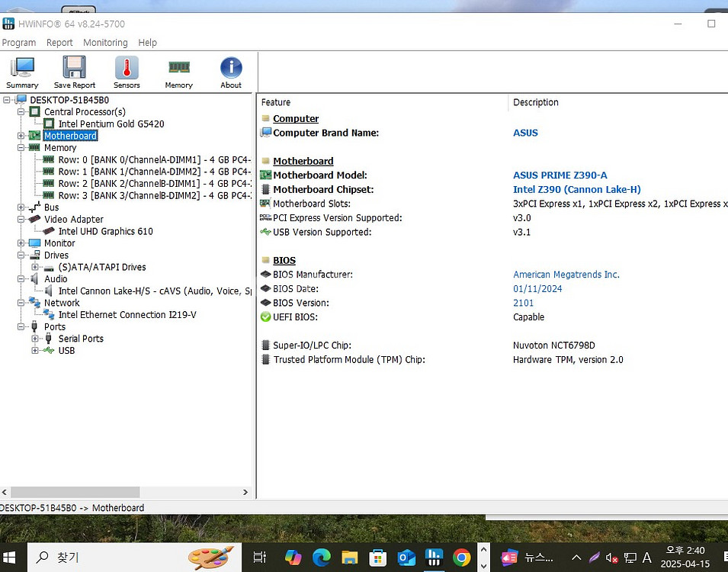728x572 pixels.
Task: Click the BIOS section heading
Action: click(x=284, y=261)
